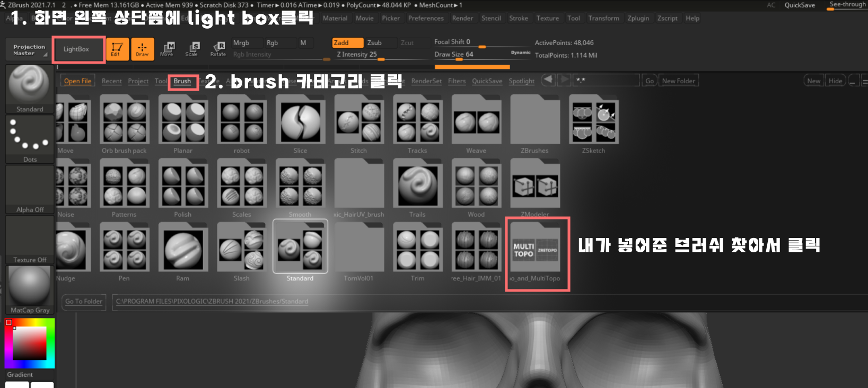The width and height of the screenshot is (868, 388).
Task: Click Open File in LightBox
Action: click(77, 81)
